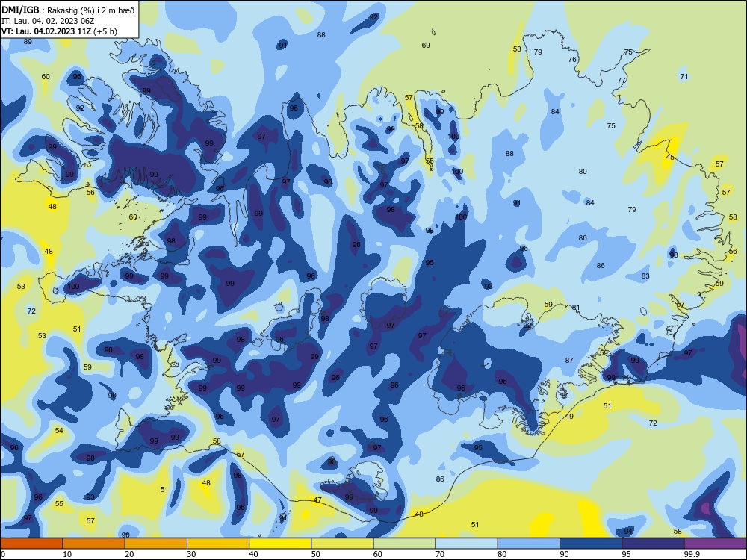Choose the light green 60–70 legend swatch

tap(404, 544)
